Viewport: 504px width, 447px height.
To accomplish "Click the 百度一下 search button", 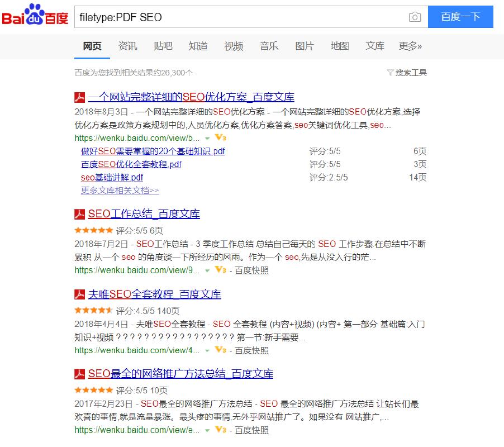I will point(460,17).
